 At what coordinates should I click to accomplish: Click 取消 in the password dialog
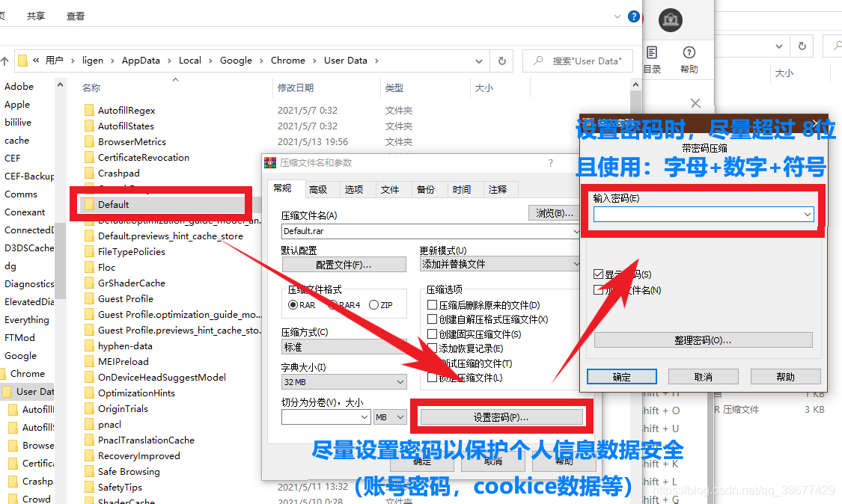704,377
